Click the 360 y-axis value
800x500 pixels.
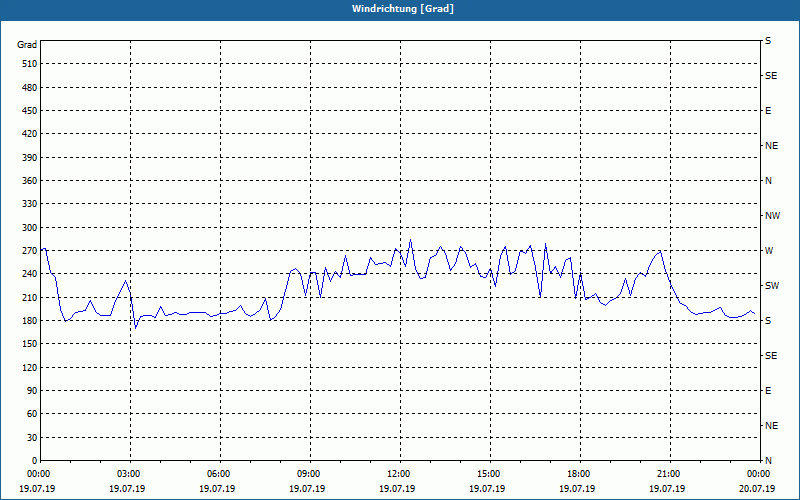point(30,181)
